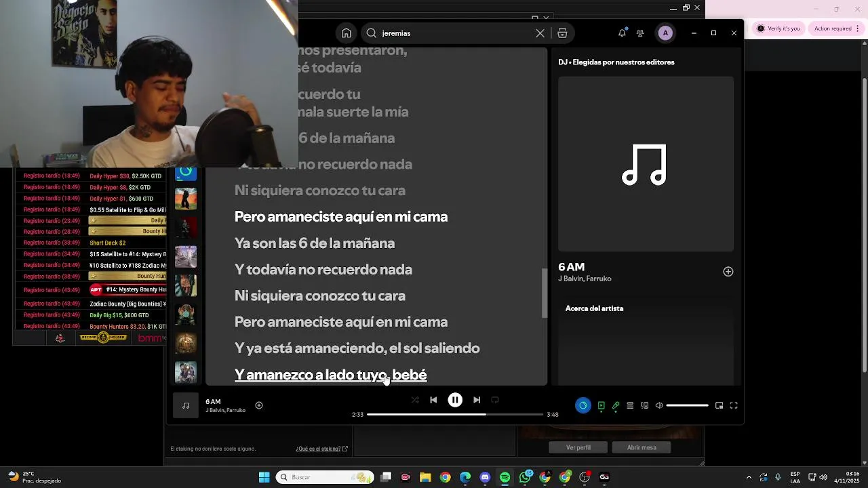Open the play queue icon
Screen dimensions: 868x488
[630, 405]
